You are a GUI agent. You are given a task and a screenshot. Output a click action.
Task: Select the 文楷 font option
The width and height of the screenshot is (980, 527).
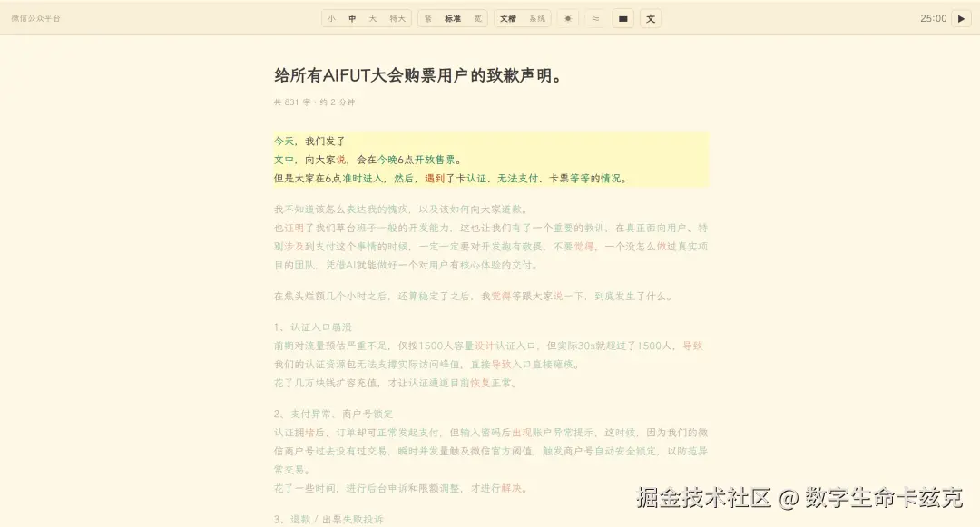pyautogui.click(x=508, y=18)
